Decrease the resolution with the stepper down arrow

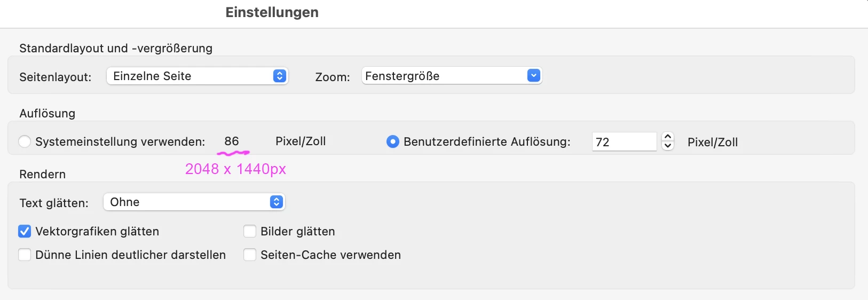click(x=668, y=146)
